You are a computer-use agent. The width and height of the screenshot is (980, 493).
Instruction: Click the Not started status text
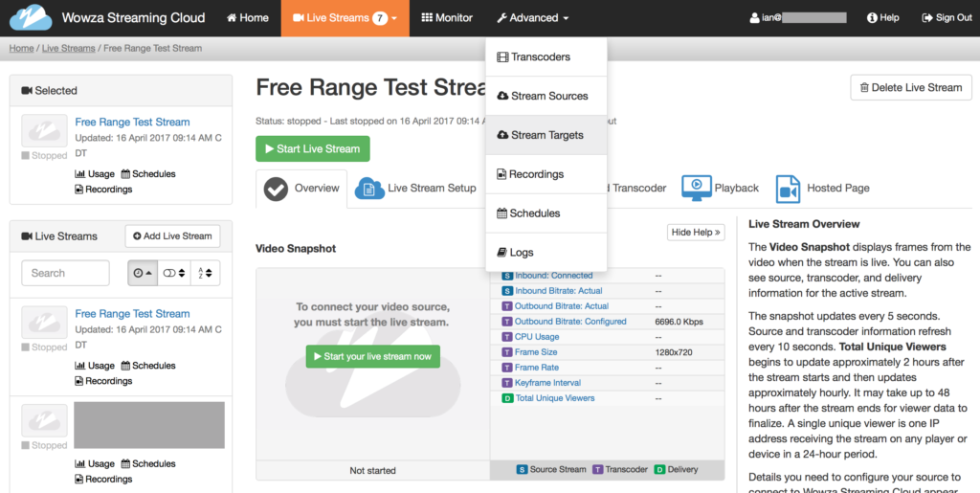pos(373,471)
